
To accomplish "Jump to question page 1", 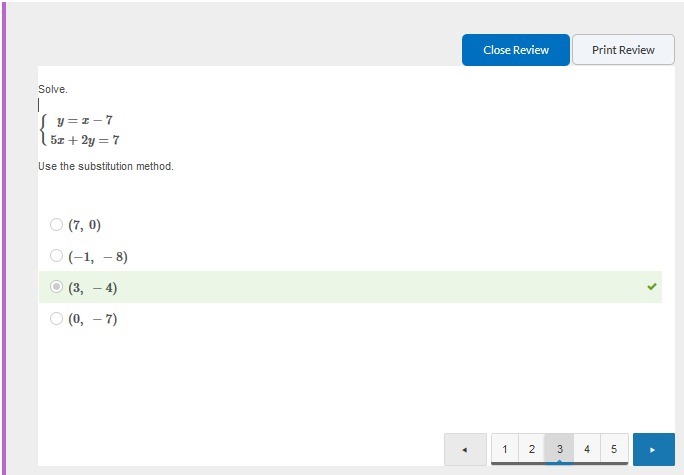I will pyautogui.click(x=505, y=449).
